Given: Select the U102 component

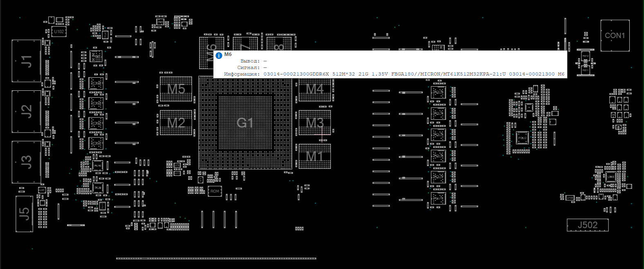Looking at the screenshot, I should (59, 31).
